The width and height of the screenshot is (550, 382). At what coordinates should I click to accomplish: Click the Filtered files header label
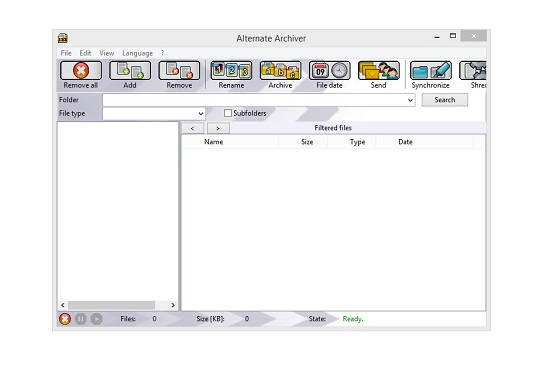(x=333, y=128)
